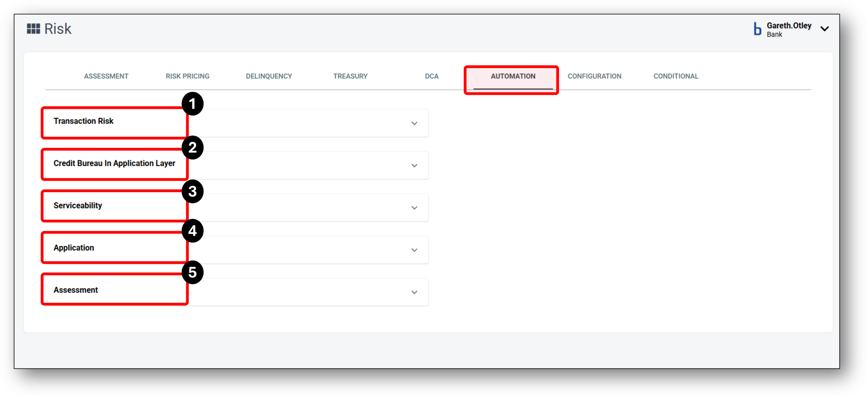
Task: Open the TREASURY tab
Action: (351, 76)
